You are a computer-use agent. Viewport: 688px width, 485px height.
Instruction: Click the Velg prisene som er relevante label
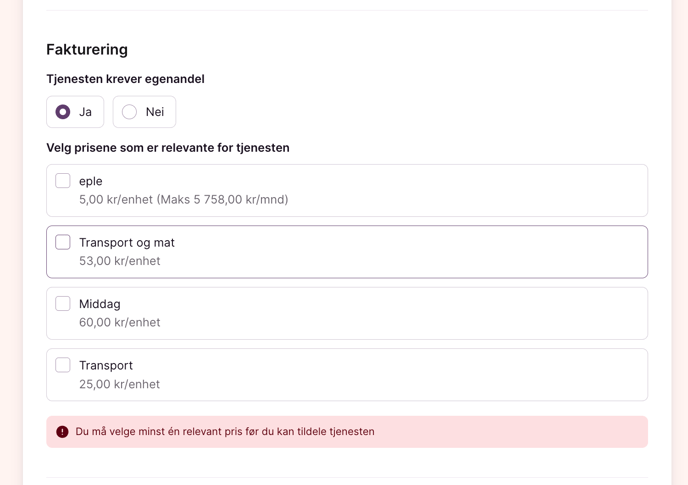(x=168, y=148)
